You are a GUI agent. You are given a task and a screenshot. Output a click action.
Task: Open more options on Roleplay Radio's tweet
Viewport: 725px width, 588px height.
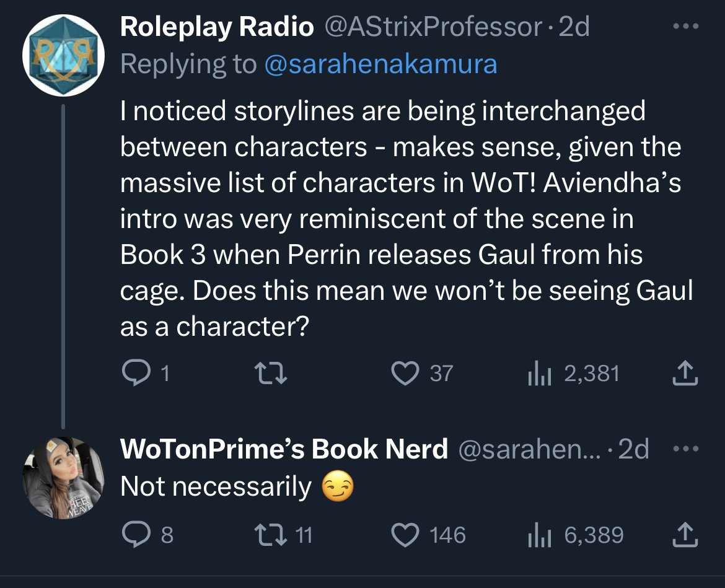tap(685, 27)
